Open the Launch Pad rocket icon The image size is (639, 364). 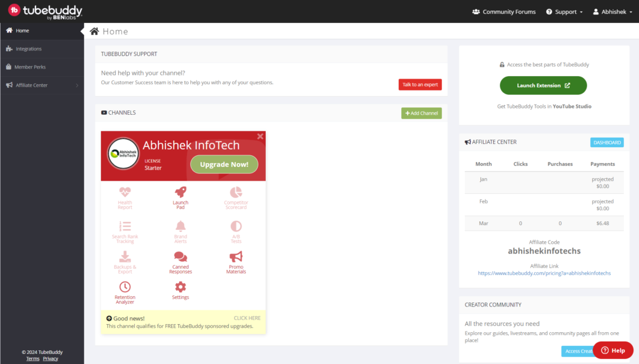[180, 192]
